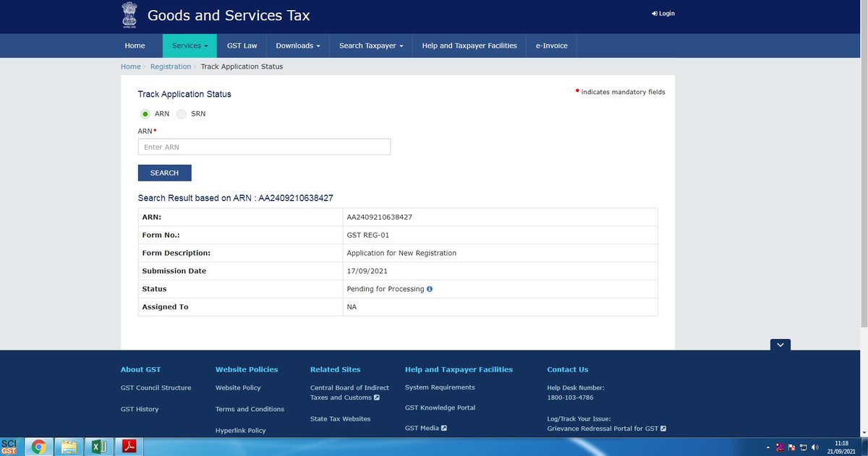Click the network tray icon
The image size is (868, 456).
(x=804, y=447)
